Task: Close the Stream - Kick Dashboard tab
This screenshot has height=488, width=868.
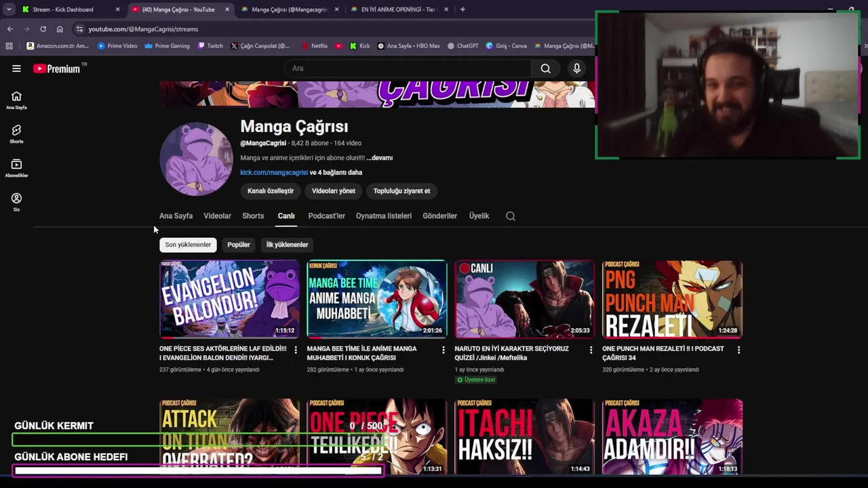Action: [x=117, y=9]
